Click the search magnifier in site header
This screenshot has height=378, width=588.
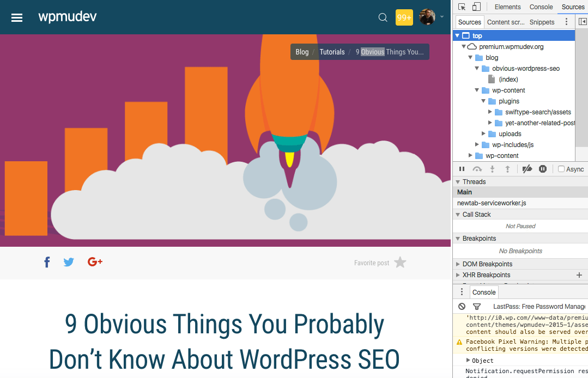(383, 17)
